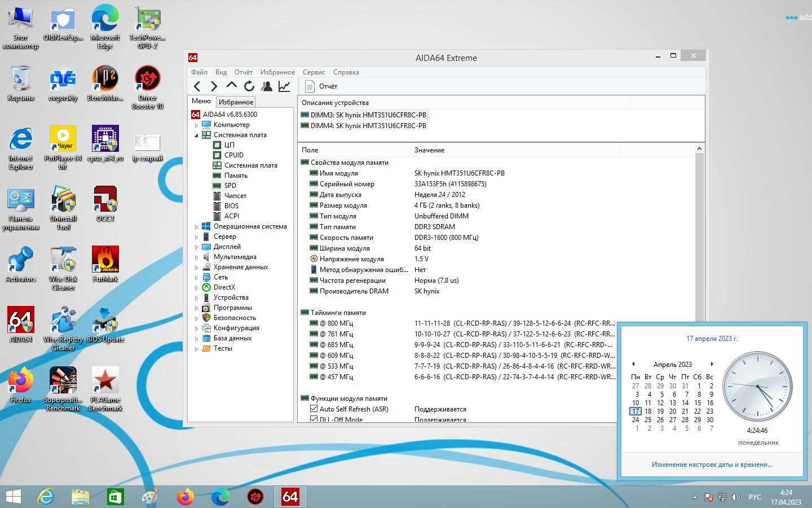Open the graph chart toolbar icon
812x508 pixels.
pos(284,86)
